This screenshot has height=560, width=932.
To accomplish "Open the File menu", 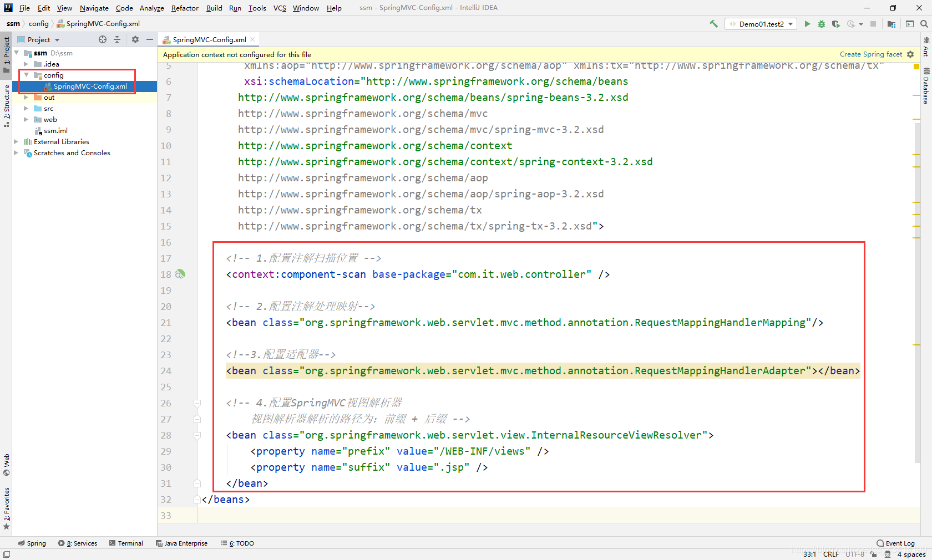I will (24, 8).
